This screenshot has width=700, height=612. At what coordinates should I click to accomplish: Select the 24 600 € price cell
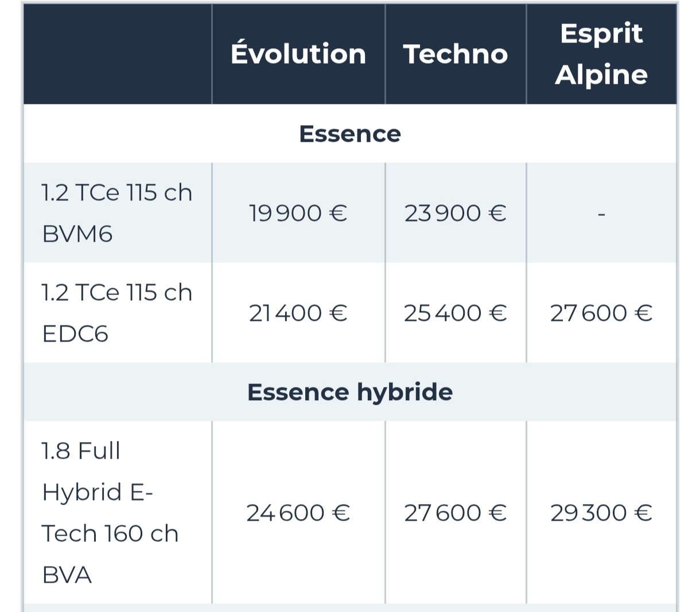tap(298, 513)
